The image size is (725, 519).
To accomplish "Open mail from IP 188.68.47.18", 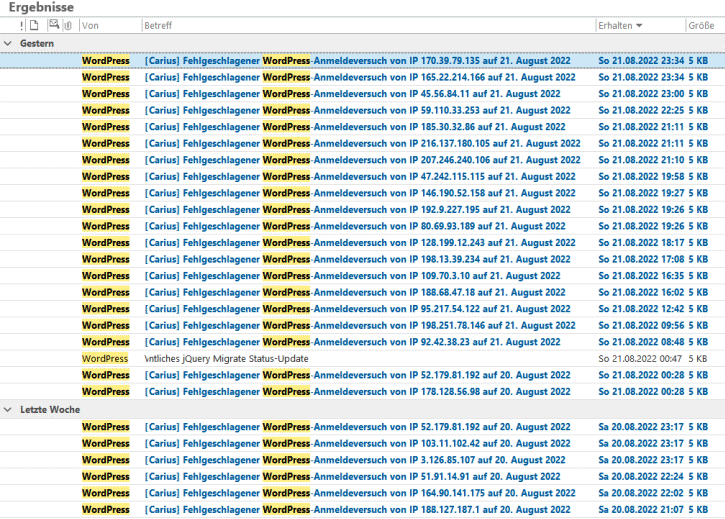I will click(x=362, y=292).
